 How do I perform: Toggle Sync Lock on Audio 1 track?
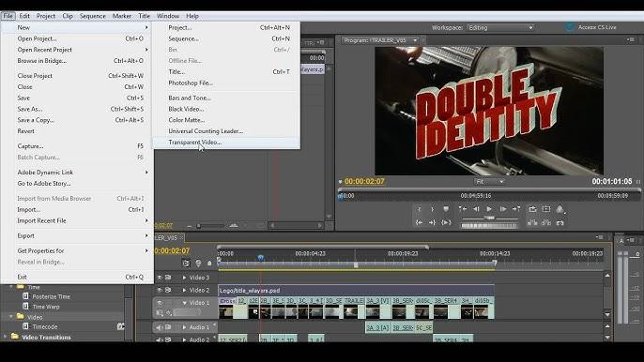coord(168,327)
